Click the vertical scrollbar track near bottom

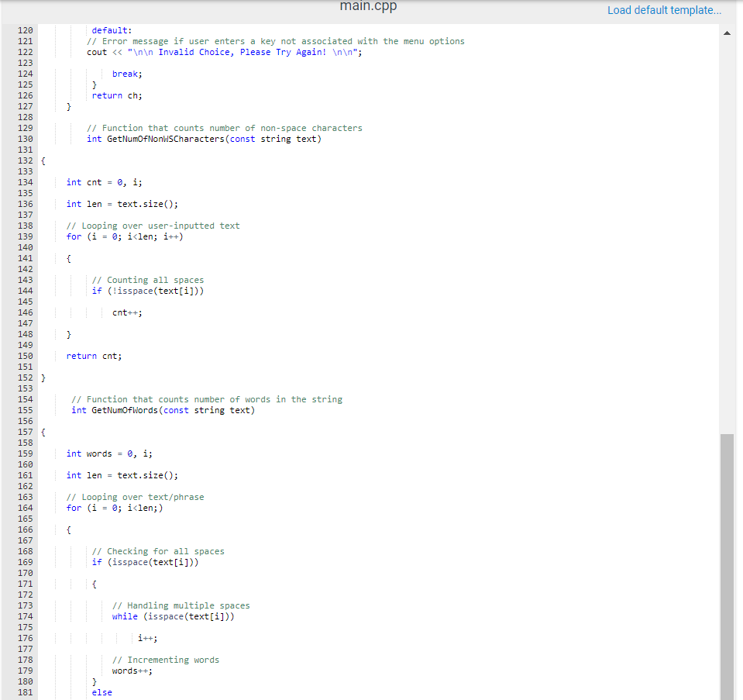(x=727, y=659)
